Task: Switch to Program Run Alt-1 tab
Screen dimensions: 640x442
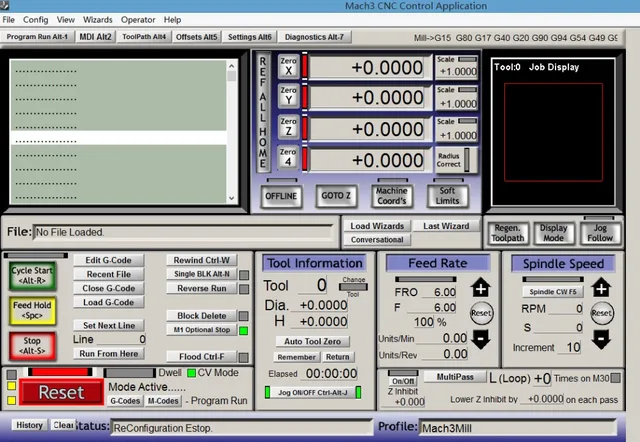Action: click(37, 37)
